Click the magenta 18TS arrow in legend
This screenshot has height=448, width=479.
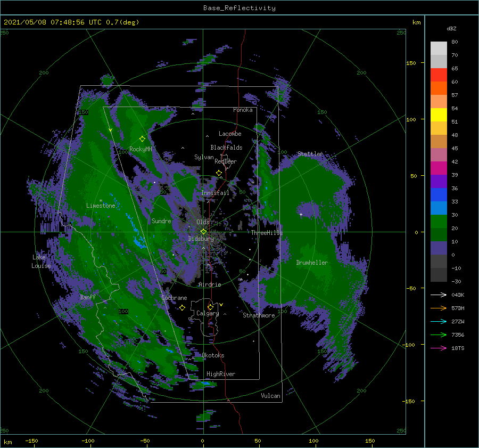[x=439, y=348]
